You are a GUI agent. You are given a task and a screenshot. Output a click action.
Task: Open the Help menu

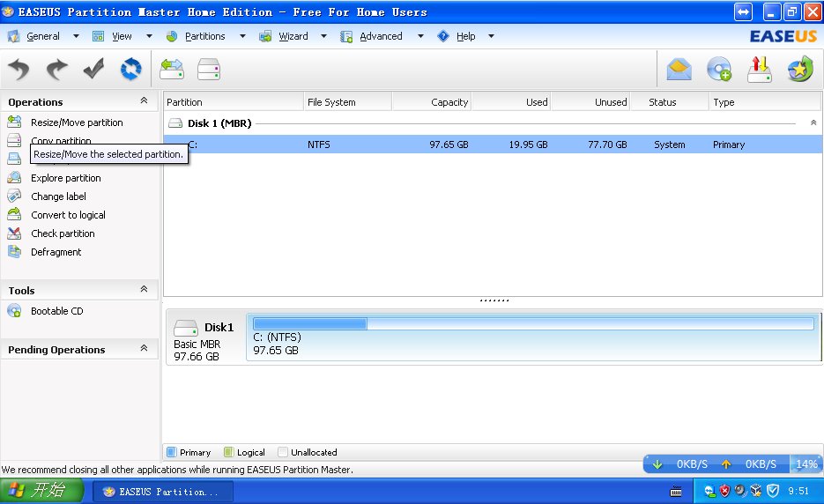(465, 36)
